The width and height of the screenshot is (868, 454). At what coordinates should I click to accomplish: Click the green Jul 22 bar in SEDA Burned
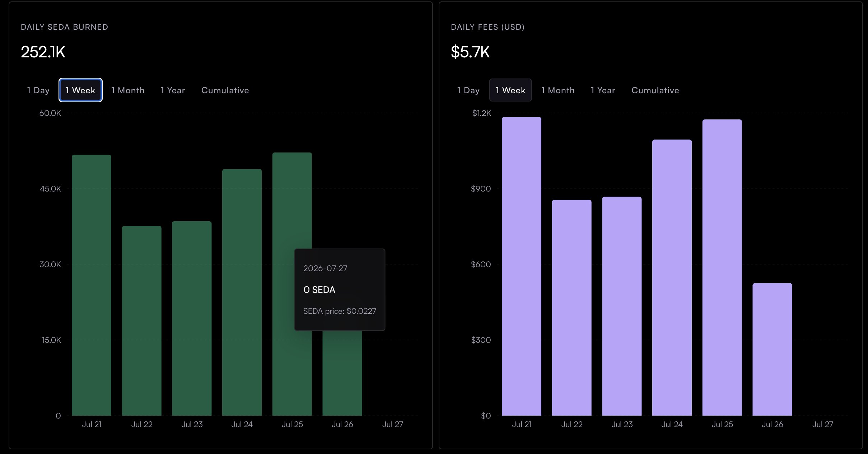point(142,321)
